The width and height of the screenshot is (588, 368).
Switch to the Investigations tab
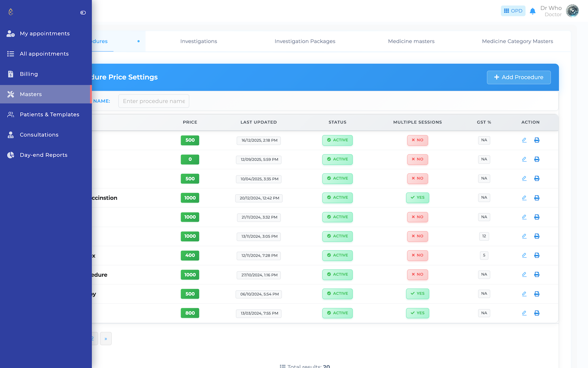tap(198, 41)
